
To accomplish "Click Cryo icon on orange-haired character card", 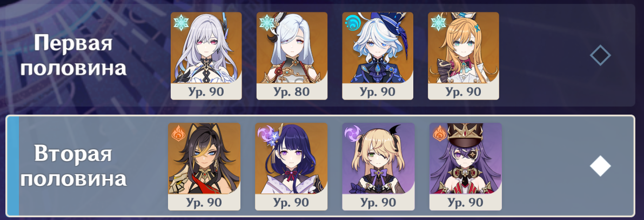I will [x=438, y=23].
